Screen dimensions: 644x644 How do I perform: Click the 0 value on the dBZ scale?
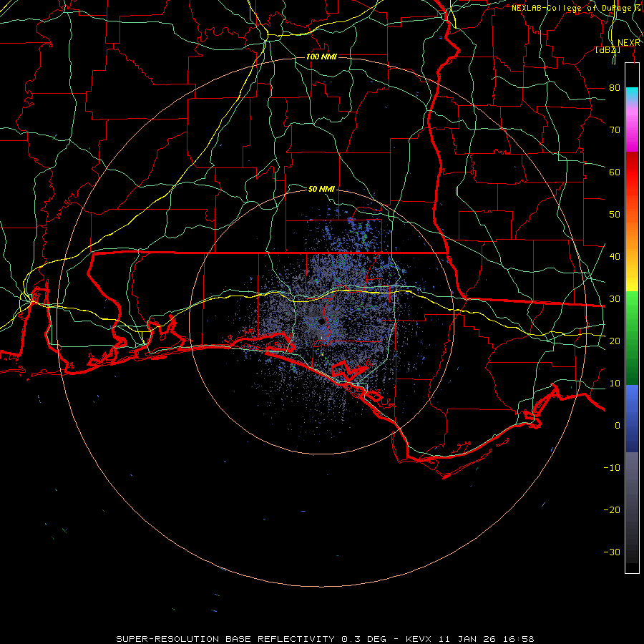(x=618, y=426)
